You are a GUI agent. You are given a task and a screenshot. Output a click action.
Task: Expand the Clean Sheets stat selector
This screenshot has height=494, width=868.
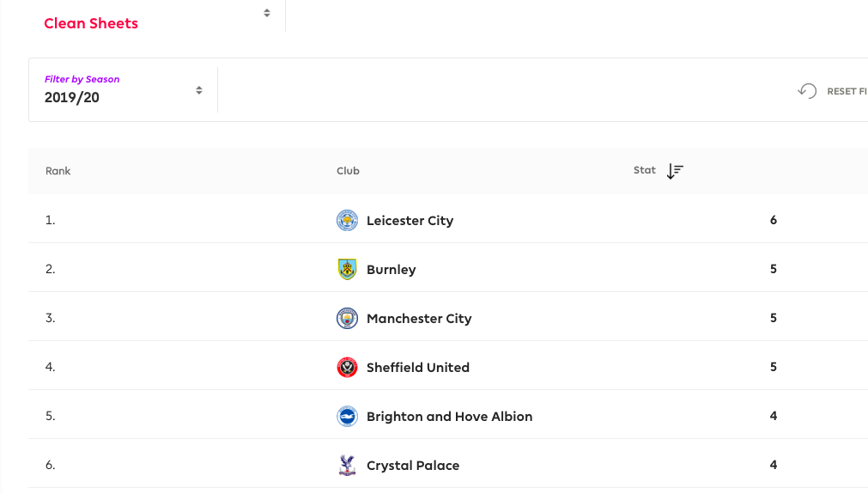157,16
